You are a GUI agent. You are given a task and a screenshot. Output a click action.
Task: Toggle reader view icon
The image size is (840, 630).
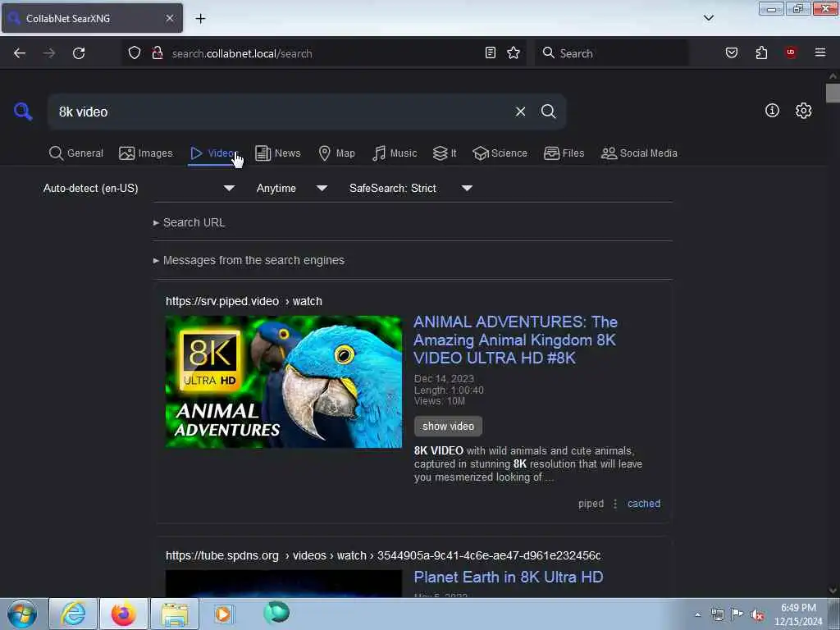click(x=491, y=52)
